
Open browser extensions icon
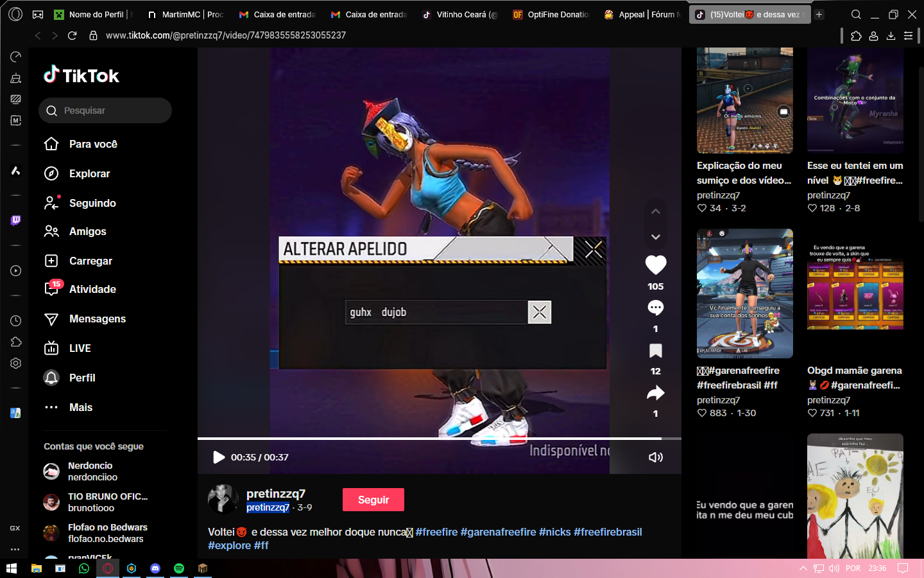pos(856,36)
